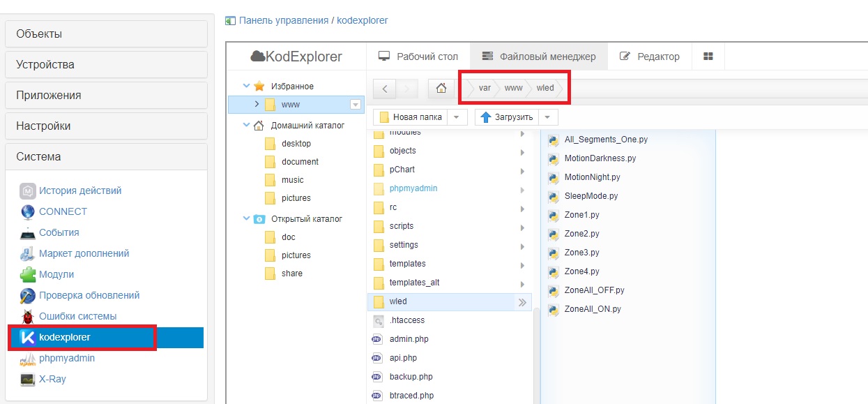The image size is (868, 404).
Task: Click the Проверка обновлений icon
Action: point(27,295)
